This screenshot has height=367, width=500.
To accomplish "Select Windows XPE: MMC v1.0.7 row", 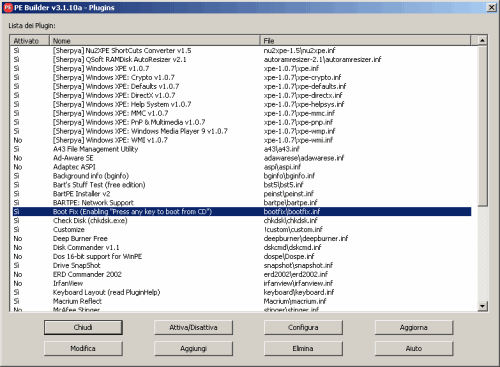I will pos(242,113).
